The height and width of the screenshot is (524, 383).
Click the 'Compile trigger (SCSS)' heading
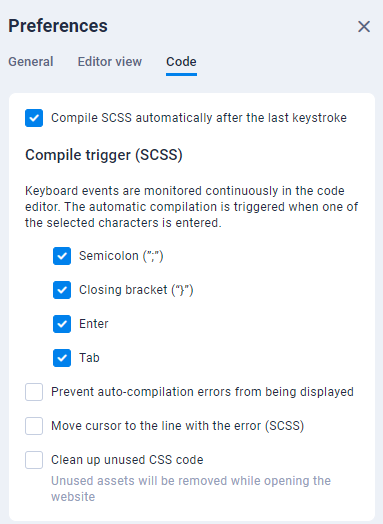coord(104,155)
